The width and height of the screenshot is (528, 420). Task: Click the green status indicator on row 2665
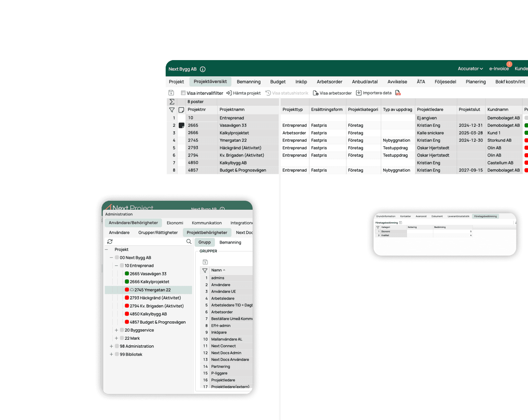click(x=526, y=125)
